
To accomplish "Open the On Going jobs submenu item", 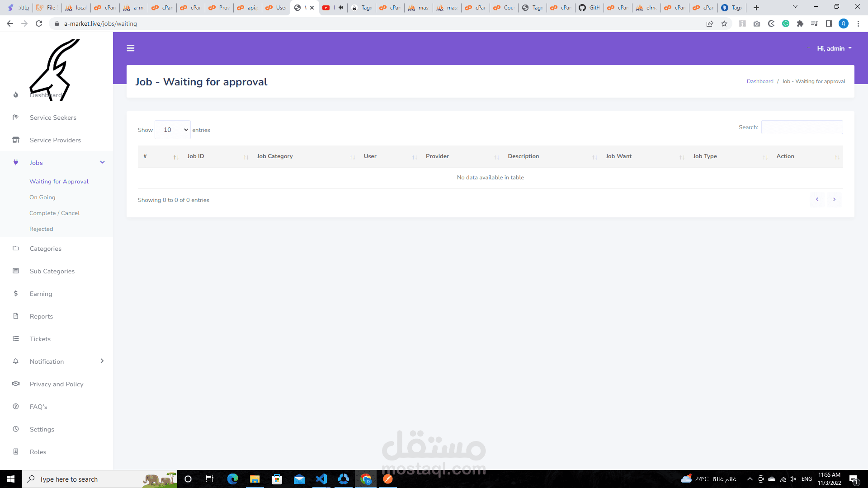I will (x=42, y=197).
